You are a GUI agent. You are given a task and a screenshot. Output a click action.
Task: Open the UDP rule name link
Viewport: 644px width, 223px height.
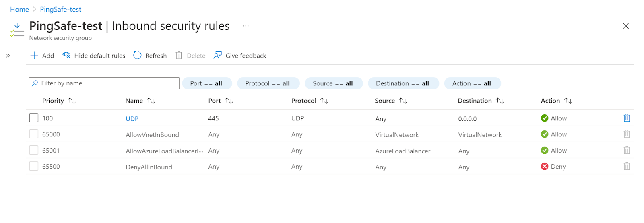(x=132, y=119)
